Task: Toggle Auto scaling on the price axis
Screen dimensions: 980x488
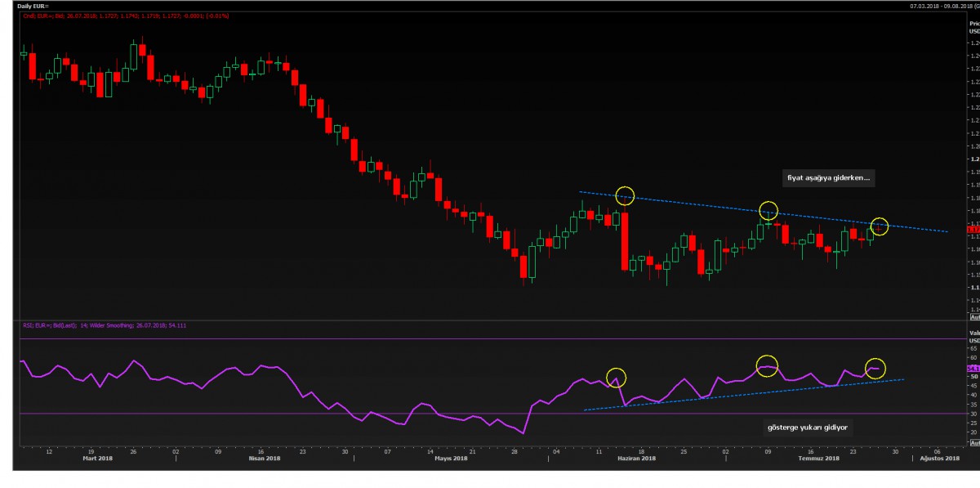Action: pyautogui.click(x=973, y=316)
